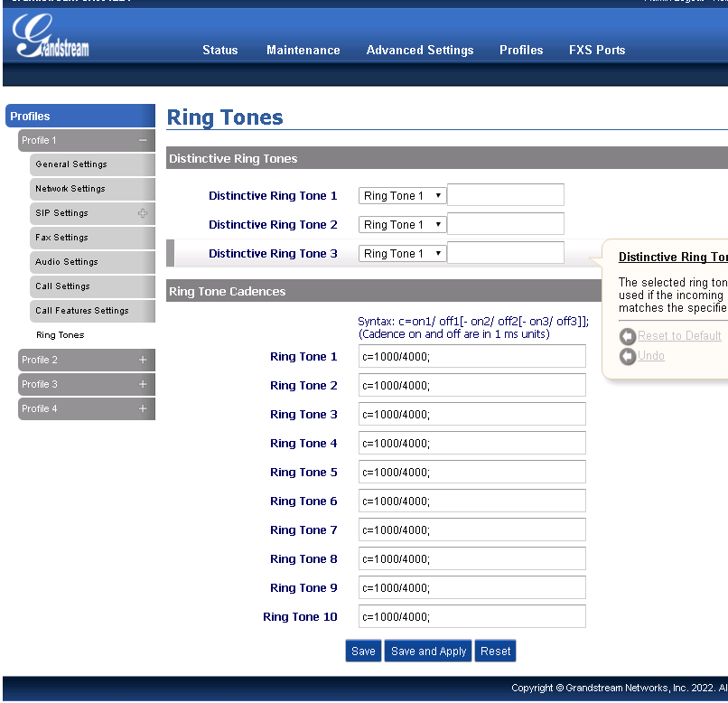The image size is (728, 703).
Task: Click the Reset button
Action: (495, 651)
